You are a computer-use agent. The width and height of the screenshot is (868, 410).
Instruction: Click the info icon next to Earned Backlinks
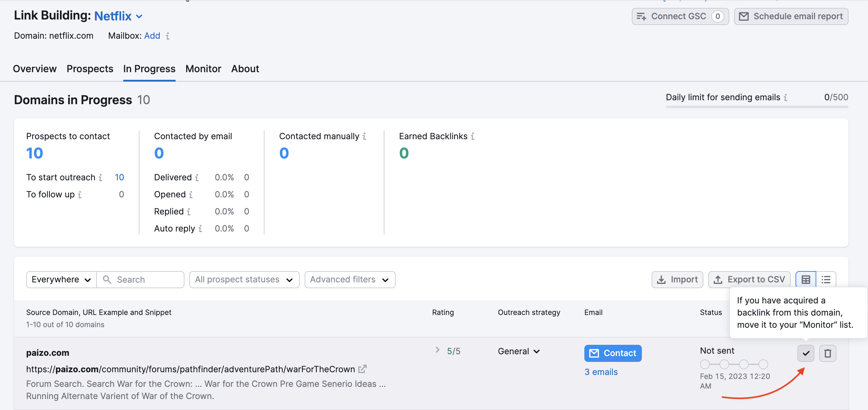[x=473, y=136]
